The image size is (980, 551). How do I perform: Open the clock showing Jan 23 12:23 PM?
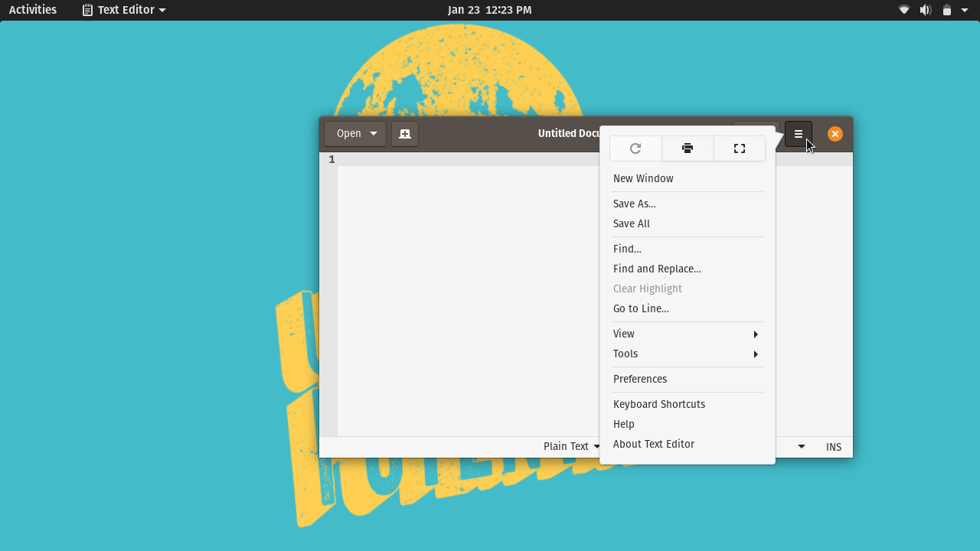click(x=490, y=10)
